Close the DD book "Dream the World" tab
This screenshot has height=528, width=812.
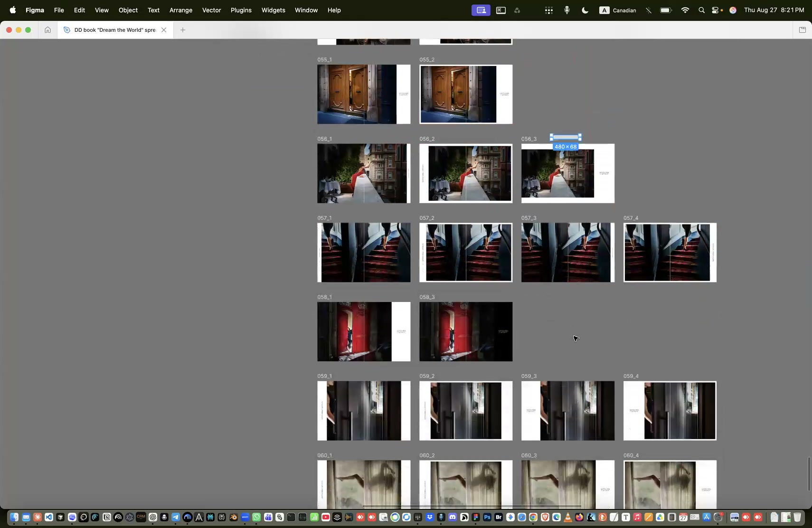[164, 30]
